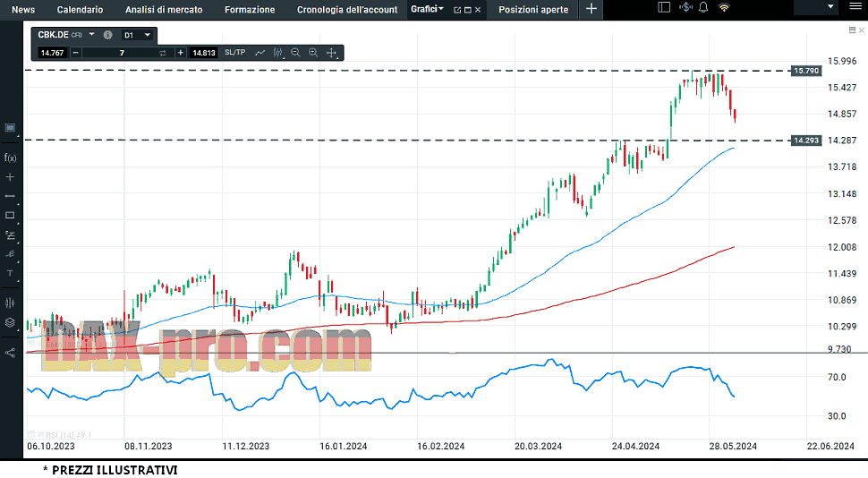Open the SL/TP settings

(234, 53)
